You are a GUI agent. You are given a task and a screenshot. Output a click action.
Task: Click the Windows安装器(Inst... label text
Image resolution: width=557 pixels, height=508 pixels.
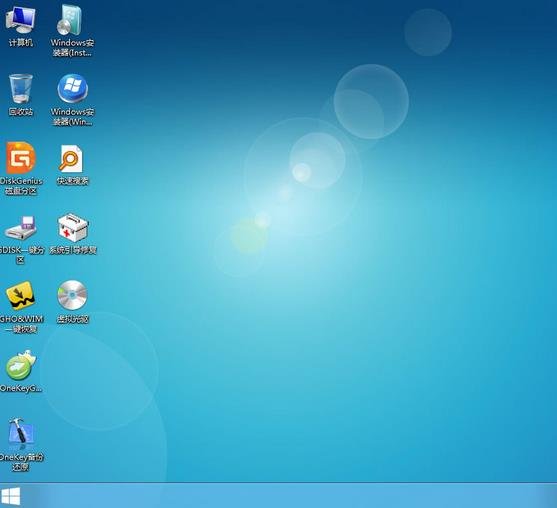pos(72,48)
